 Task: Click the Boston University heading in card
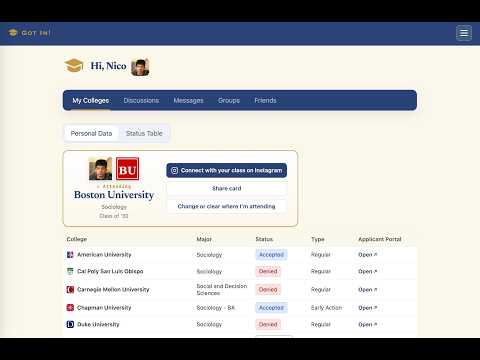point(114,195)
